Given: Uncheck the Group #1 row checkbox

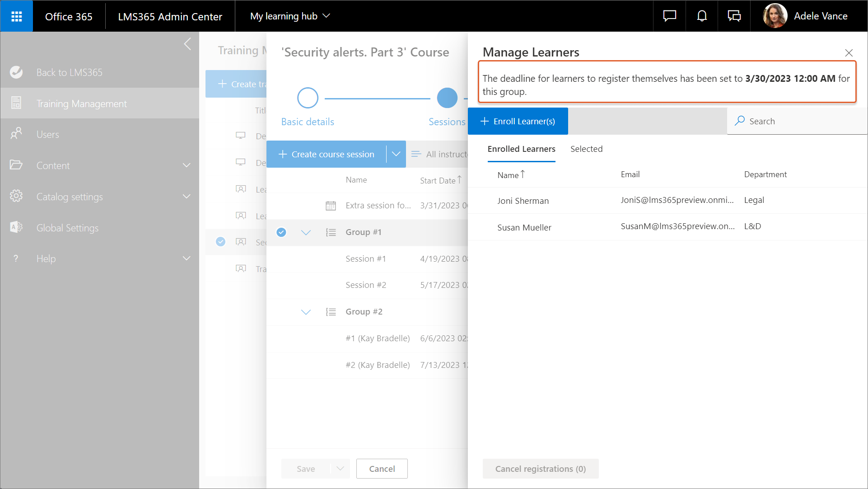Looking at the screenshot, I should (281, 232).
